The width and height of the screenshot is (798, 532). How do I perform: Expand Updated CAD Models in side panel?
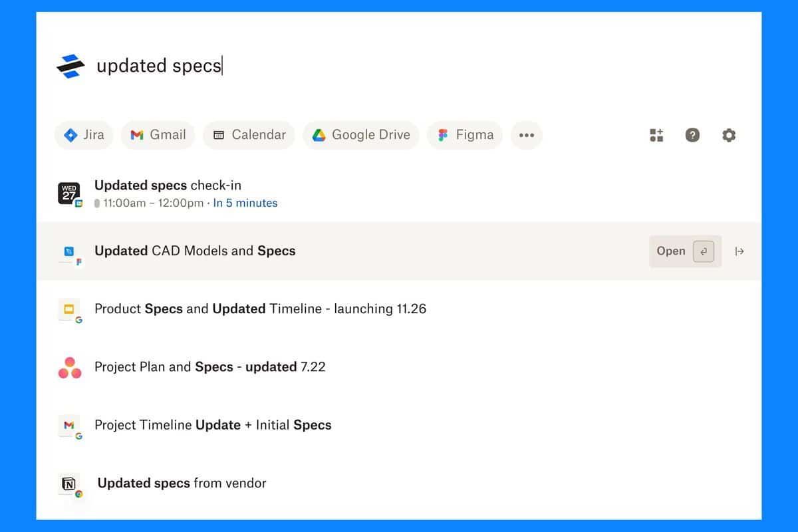point(740,251)
